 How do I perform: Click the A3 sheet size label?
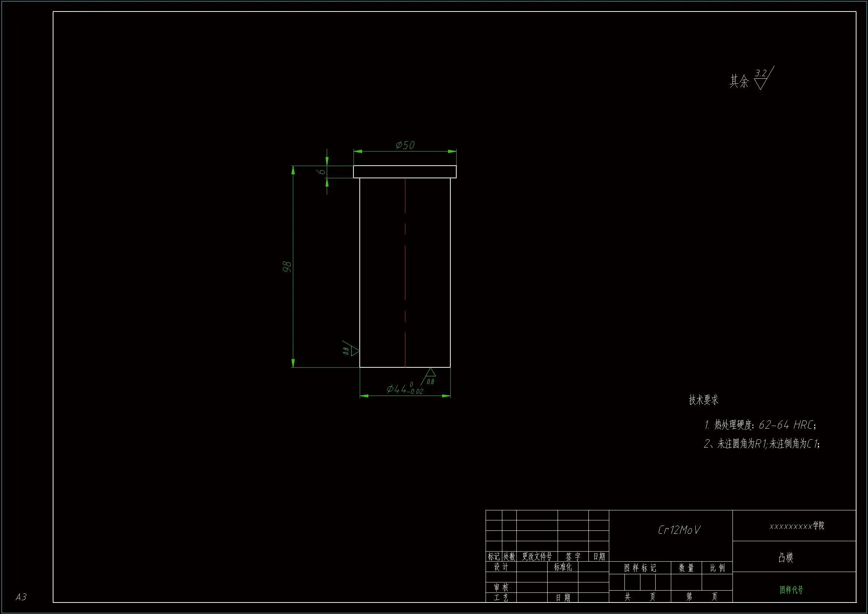(x=21, y=597)
